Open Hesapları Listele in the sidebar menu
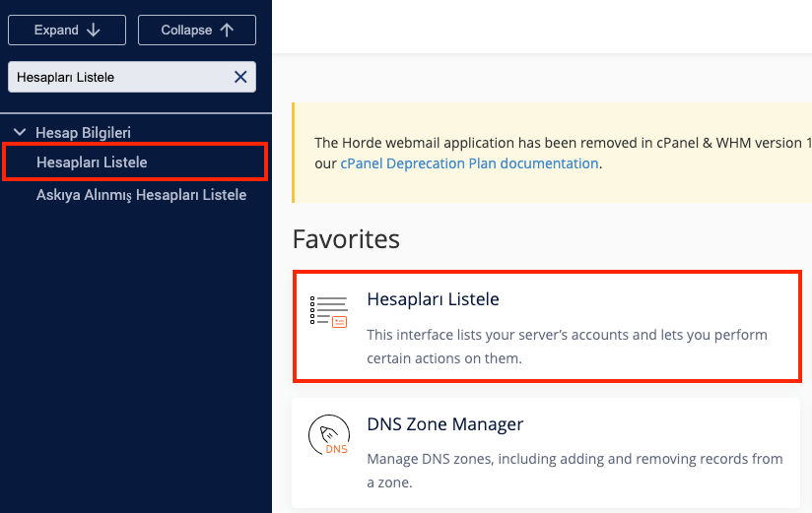 click(x=92, y=161)
